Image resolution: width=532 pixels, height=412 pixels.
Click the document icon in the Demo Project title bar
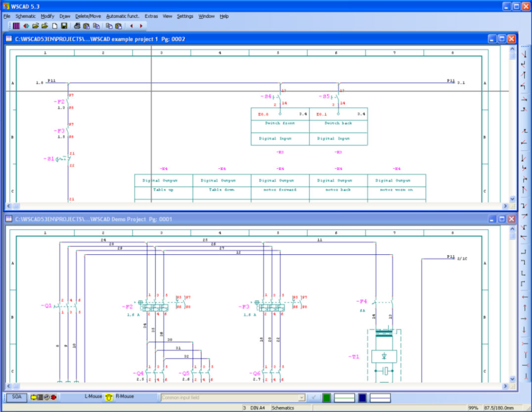tap(9, 219)
